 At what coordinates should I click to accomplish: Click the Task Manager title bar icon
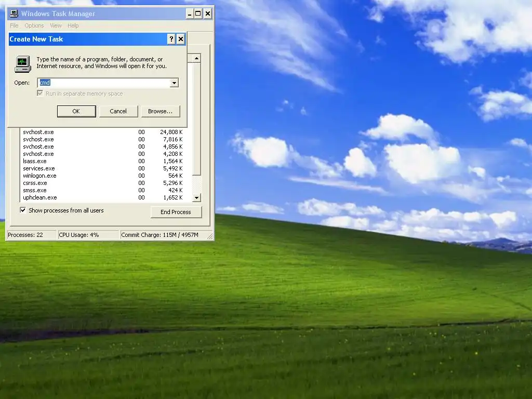14,14
